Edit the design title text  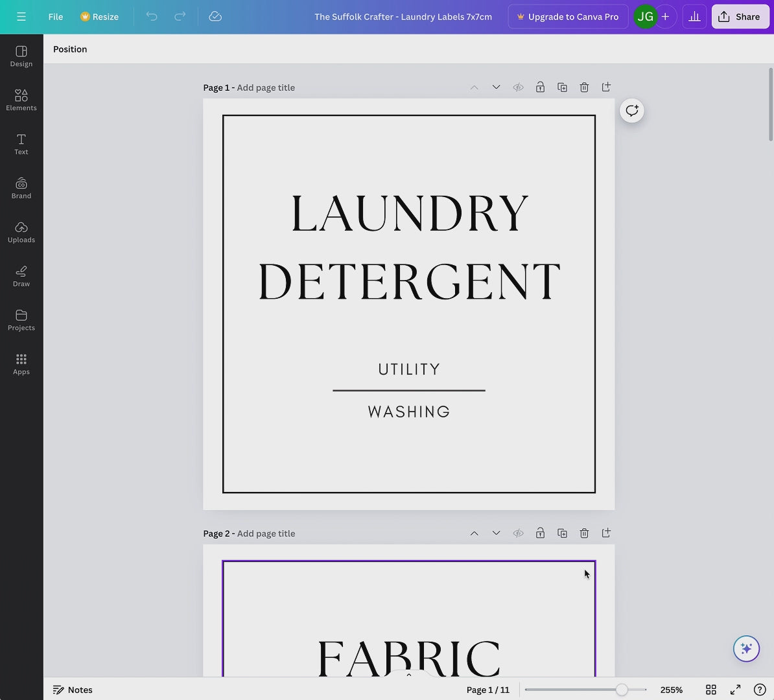click(x=403, y=17)
